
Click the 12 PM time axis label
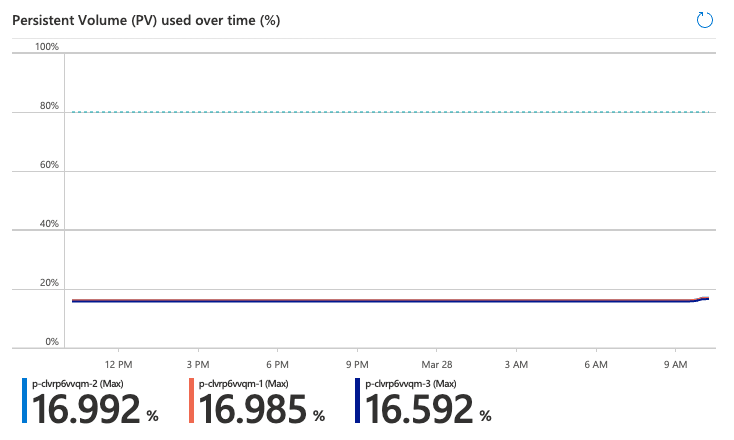tap(119, 363)
